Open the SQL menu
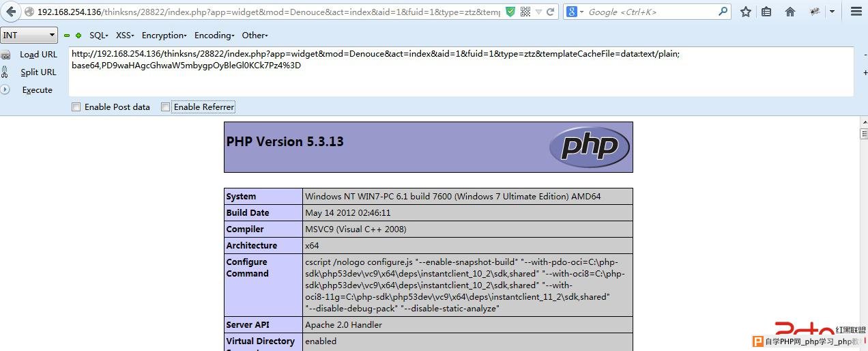The height and width of the screenshot is (351, 868). 99,36
